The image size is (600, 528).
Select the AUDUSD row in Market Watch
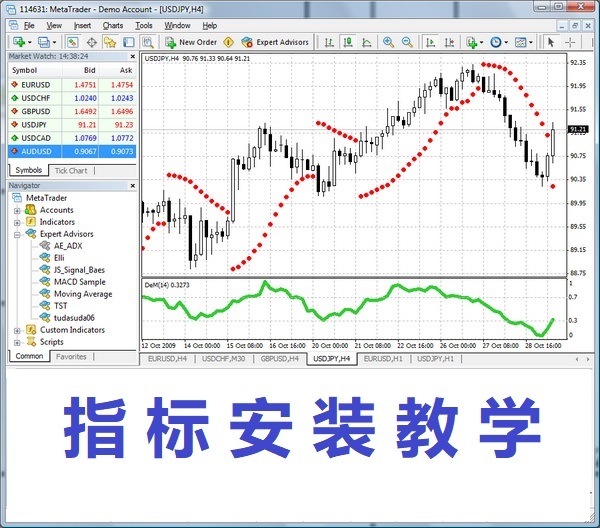(x=72, y=151)
